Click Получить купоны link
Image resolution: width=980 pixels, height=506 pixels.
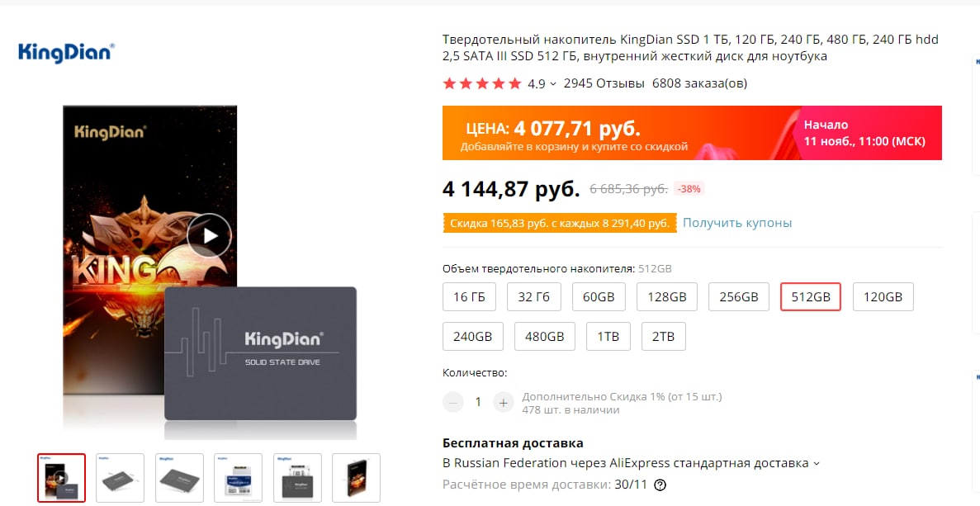pyautogui.click(x=737, y=223)
